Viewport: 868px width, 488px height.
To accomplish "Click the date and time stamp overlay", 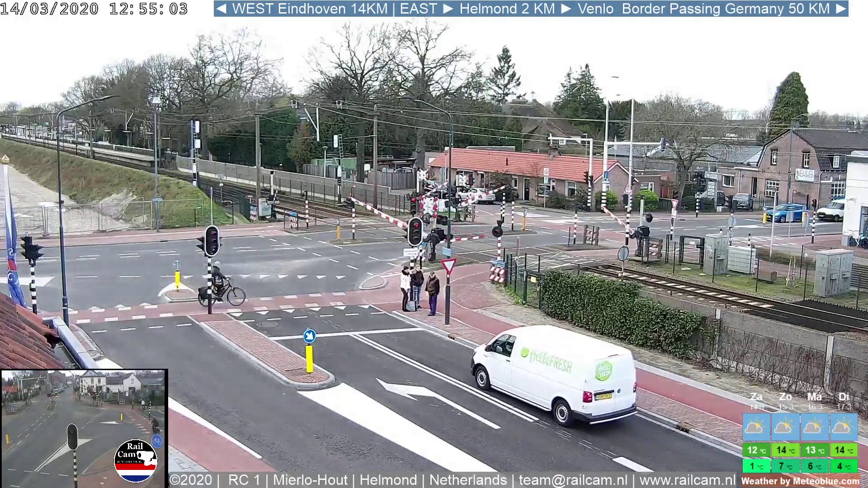I will tap(94, 9).
